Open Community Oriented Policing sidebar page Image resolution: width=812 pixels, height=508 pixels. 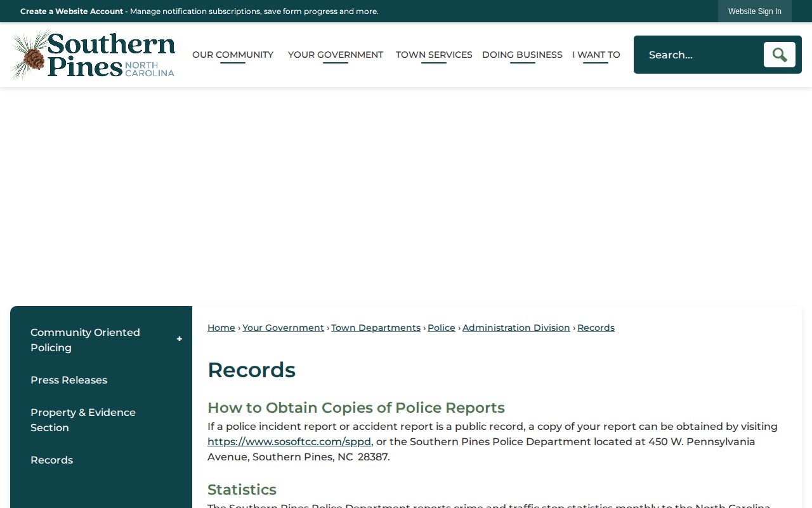[x=85, y=340]
